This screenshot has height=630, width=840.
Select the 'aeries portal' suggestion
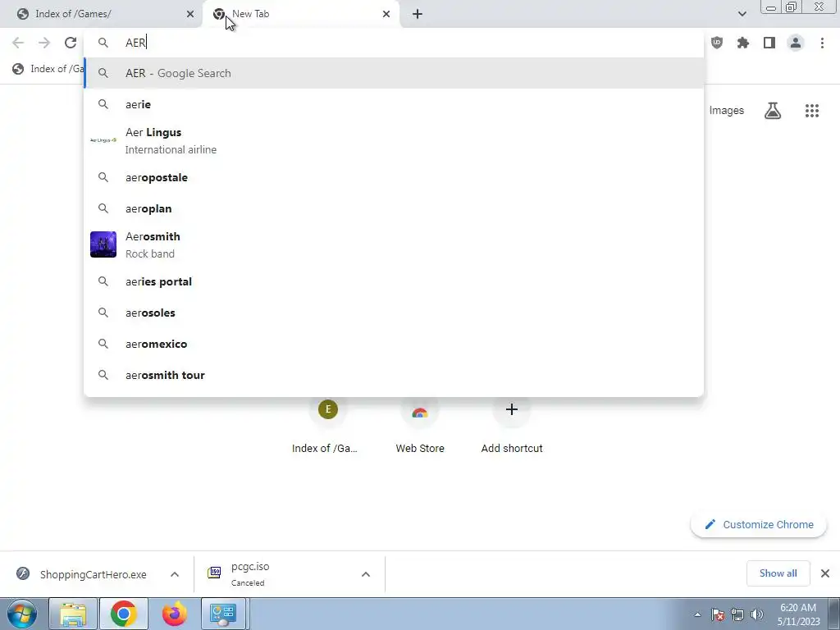click(394, 281)
